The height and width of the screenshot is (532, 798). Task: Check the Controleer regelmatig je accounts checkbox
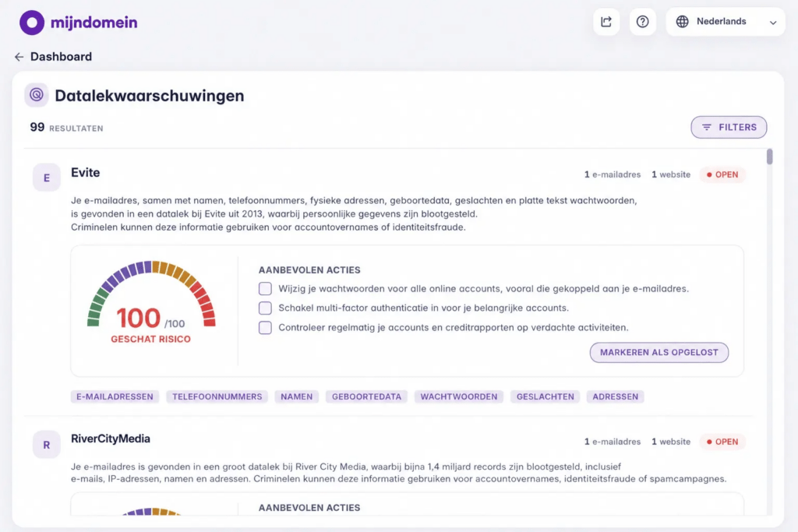point(265,327)
